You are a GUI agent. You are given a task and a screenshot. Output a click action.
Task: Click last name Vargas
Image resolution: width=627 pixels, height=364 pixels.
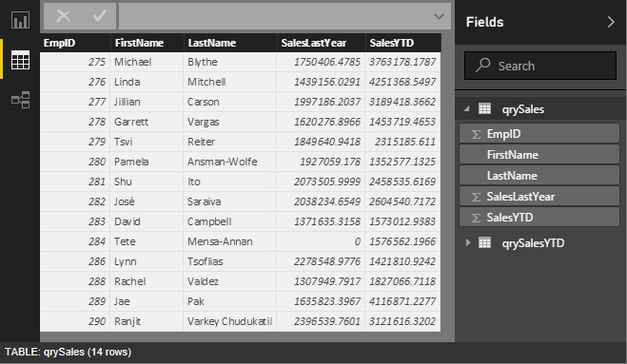pyautogui.click(x=204, y=122)
